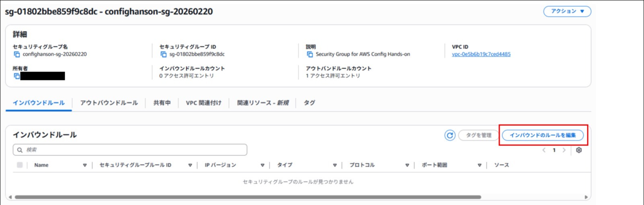Copy the security group description text
The width and height of the screenshot is (644, 205).
coord(310,54)
